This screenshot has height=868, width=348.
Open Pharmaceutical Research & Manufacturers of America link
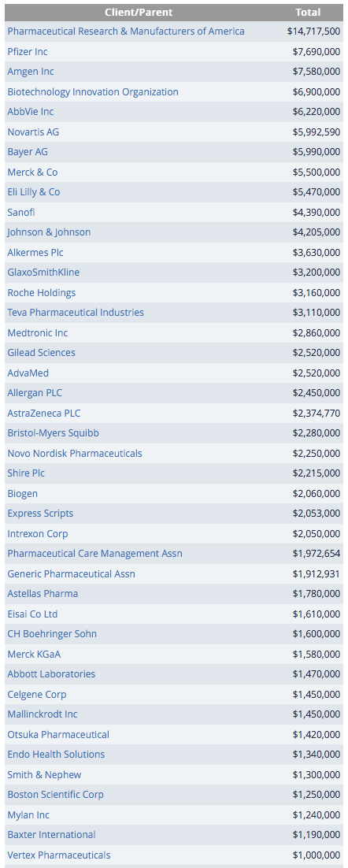tap(126, 32)
